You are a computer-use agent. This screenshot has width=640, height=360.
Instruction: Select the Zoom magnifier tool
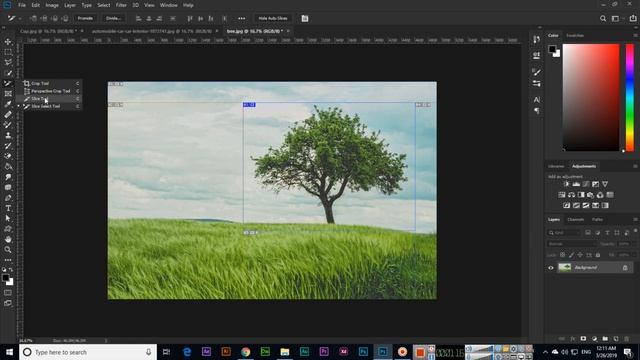tap(8, 249)
